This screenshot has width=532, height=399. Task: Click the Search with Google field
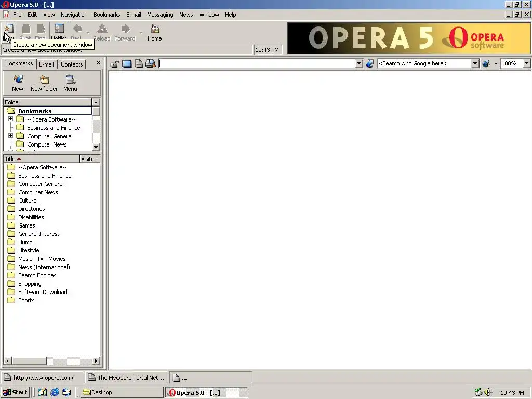[x=424, y=63]
